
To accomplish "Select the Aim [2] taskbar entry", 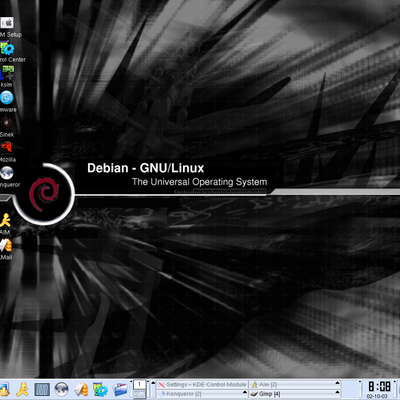I will pyautogui.click(x=295, y=385).
